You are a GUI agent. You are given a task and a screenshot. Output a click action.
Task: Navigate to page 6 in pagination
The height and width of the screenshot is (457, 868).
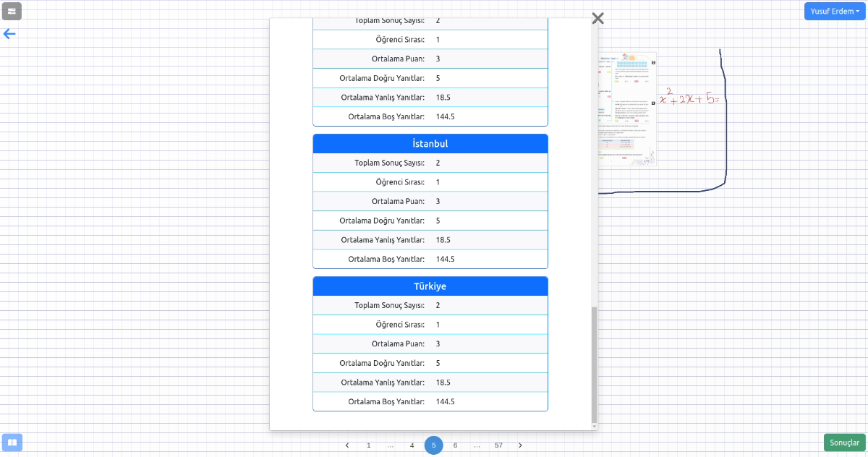(455, 445)
